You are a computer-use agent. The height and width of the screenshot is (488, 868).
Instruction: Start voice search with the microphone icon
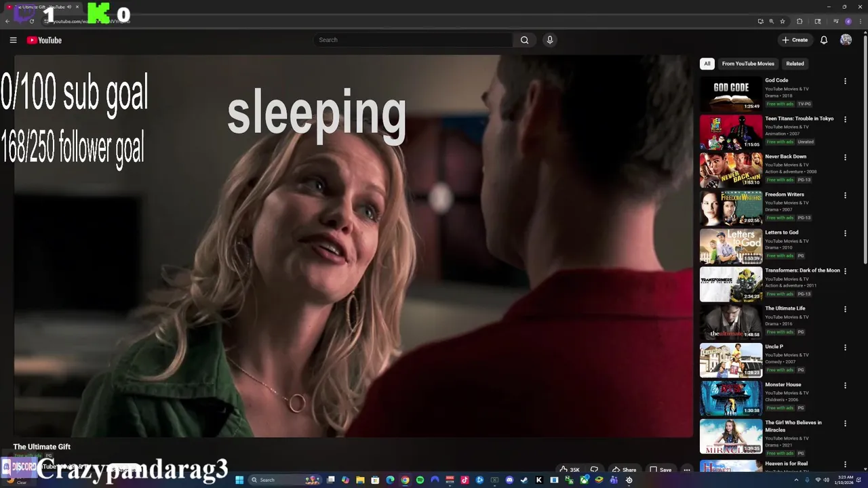pyautogui.click(x=550, y=40)
